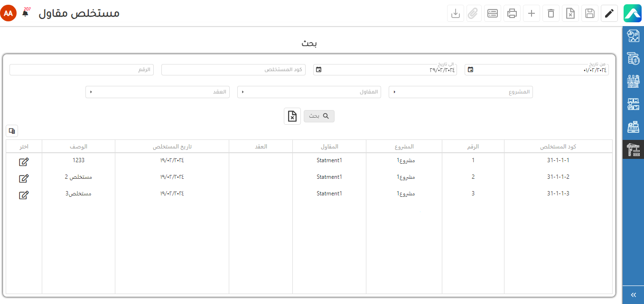Image resolution: width=644 pixels, height=304 pixels.
Task: Open the calendar picker for من تاريخ
Action: (470, 70)
